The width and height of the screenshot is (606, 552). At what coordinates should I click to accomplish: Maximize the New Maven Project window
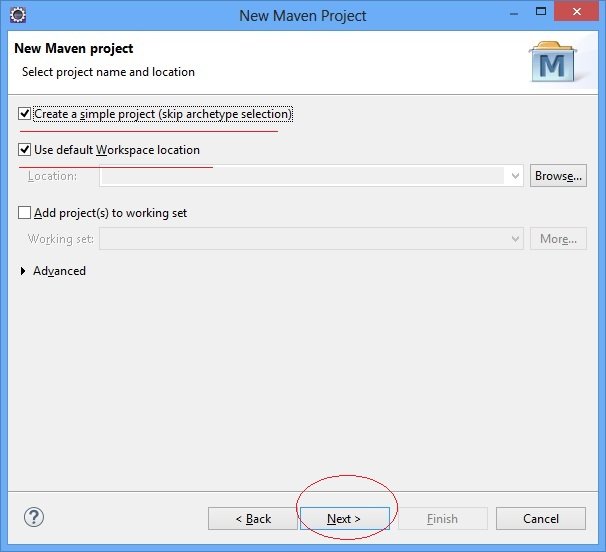541,12
